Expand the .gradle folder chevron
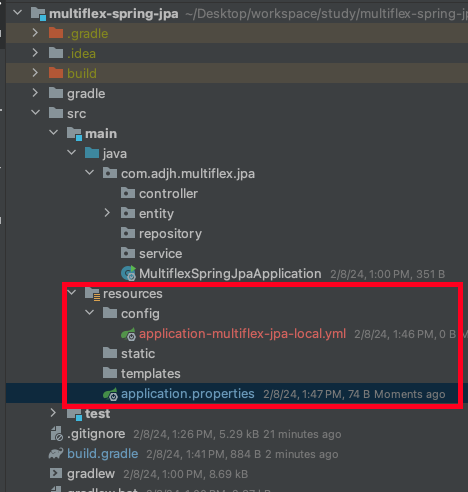This screenshot has height=492, width=468. coord(35,33)
